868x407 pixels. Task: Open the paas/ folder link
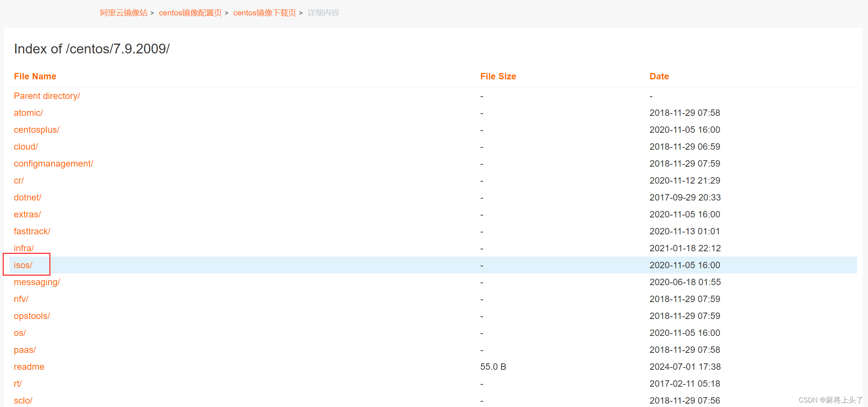coord(24,350)
